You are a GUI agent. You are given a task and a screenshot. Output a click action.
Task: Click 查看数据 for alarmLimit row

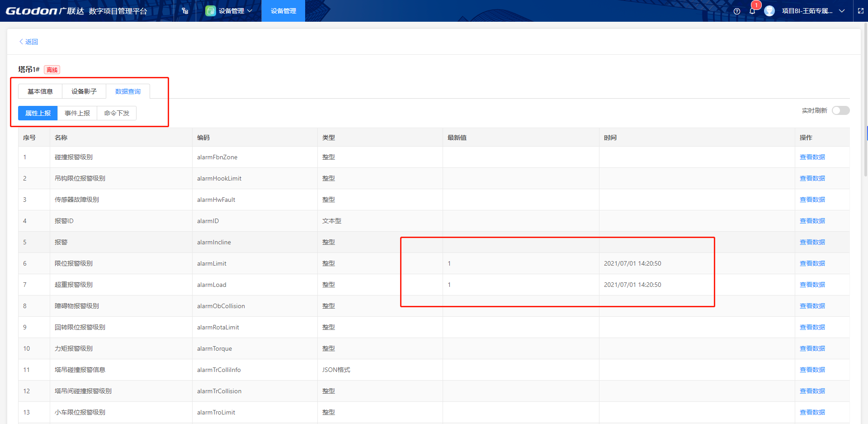pyautogui.click(x=812, y=263)
